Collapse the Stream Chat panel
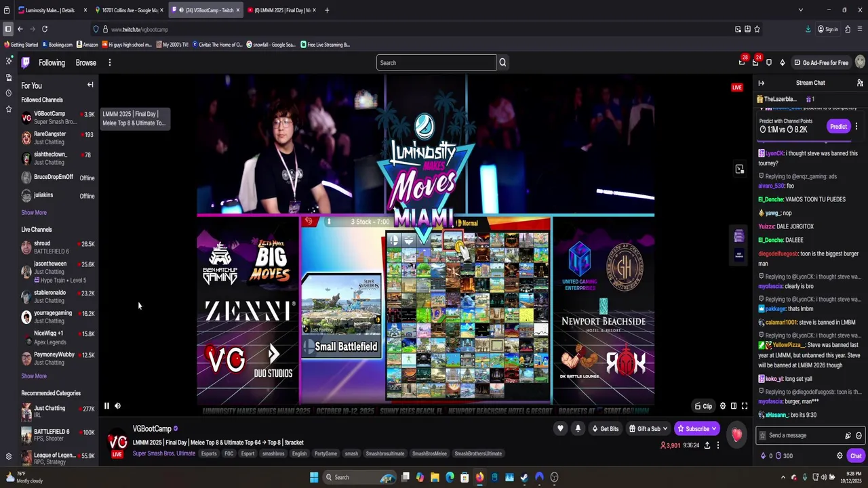868x488 pixels. tap(761, 83)
